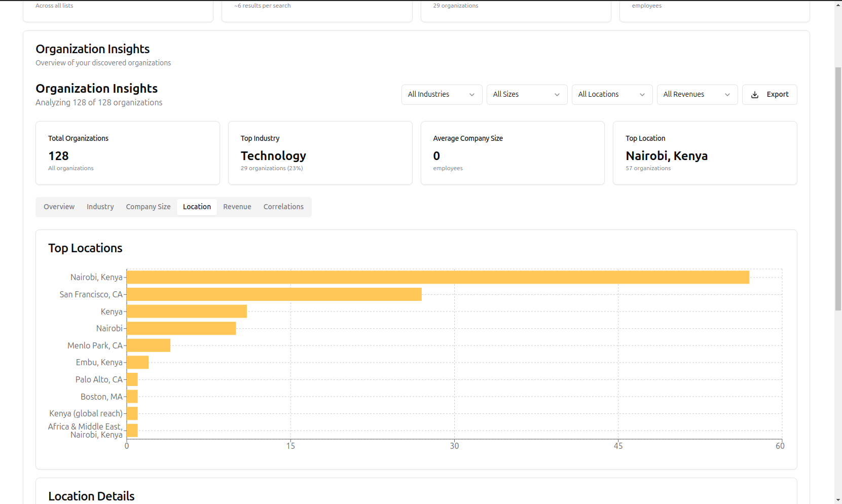Click the page vertical scrollbar thumb

point(838,189)
